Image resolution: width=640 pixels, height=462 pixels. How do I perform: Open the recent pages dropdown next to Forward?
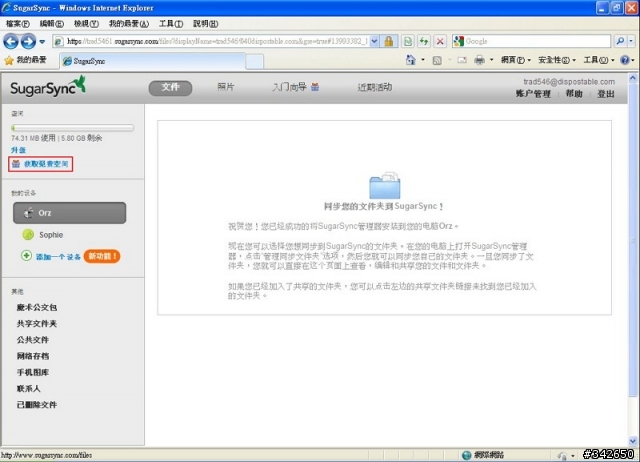(x=42, y=42)
